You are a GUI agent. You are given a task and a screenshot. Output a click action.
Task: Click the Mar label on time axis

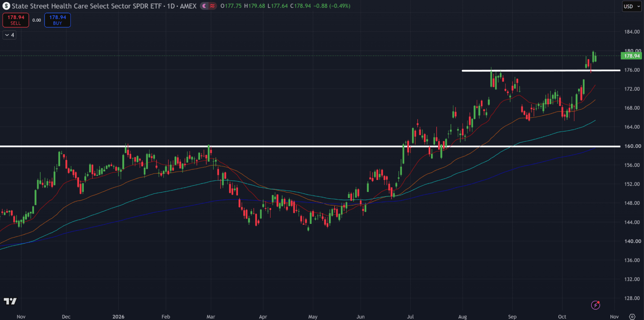[211, 317]
